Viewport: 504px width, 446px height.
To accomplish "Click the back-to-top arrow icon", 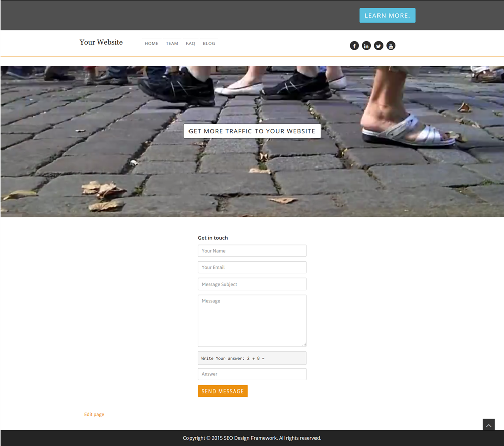I will (x=488, y=425).
